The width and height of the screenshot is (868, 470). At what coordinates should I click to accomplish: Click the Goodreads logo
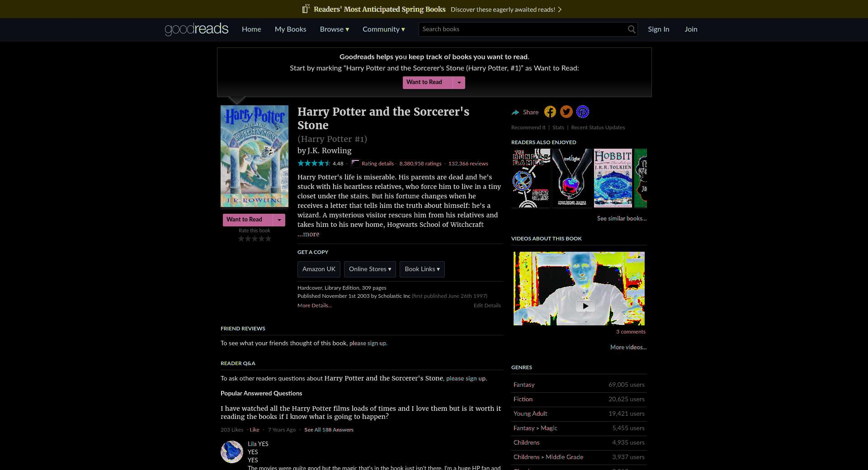point(197,29)
